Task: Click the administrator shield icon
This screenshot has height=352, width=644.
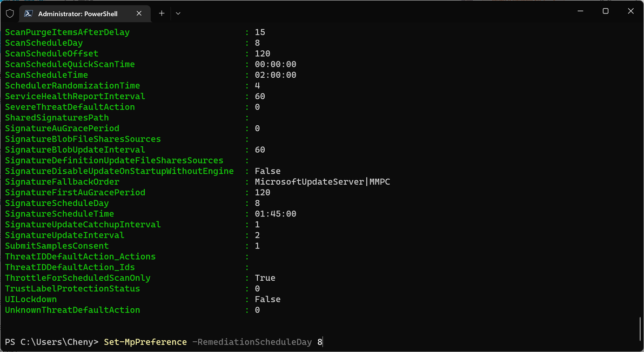Action: pyautogui.click(x=10, y=13)
